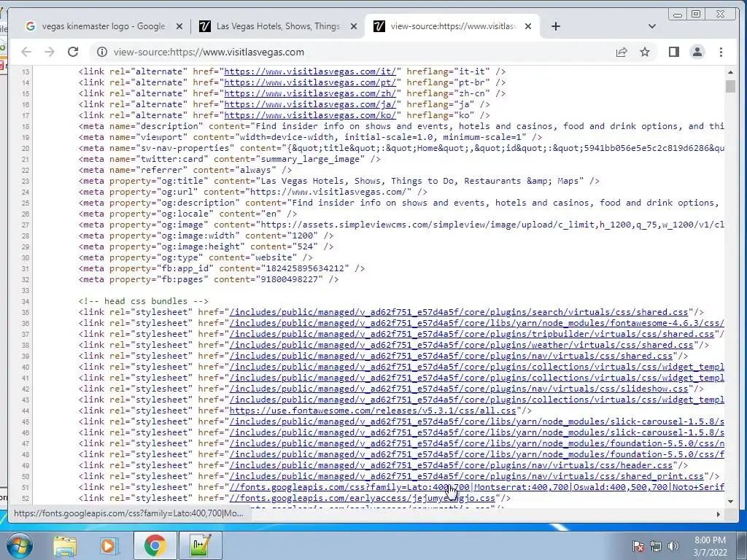Viewport: 747px width, 560px height.
Task: Open the visitlasvegas.com/ko/ alternate link
Action: point(310,115)
